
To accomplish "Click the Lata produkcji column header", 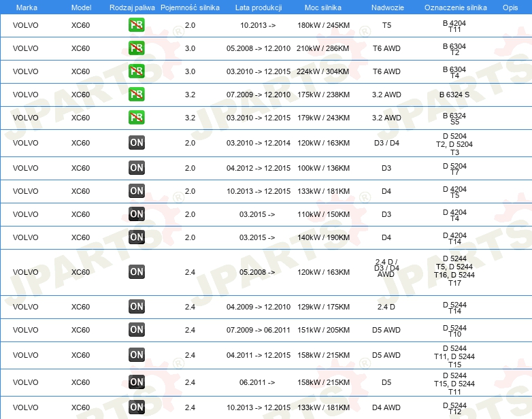I will pos(259,7).
